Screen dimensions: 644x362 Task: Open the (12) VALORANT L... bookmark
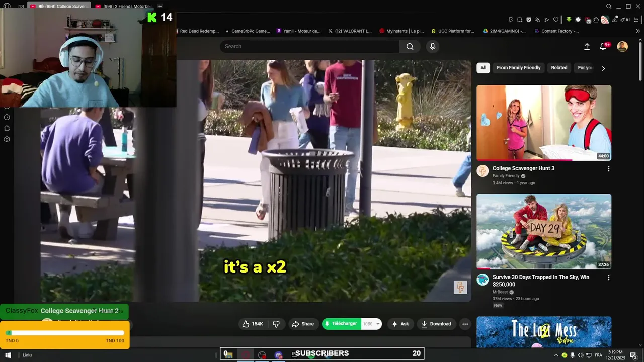tap(350, 31)
